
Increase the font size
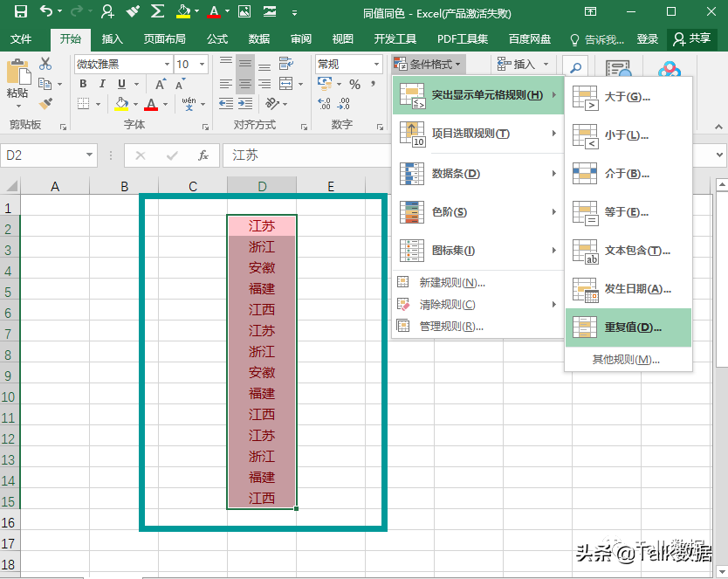coord(161,85)
